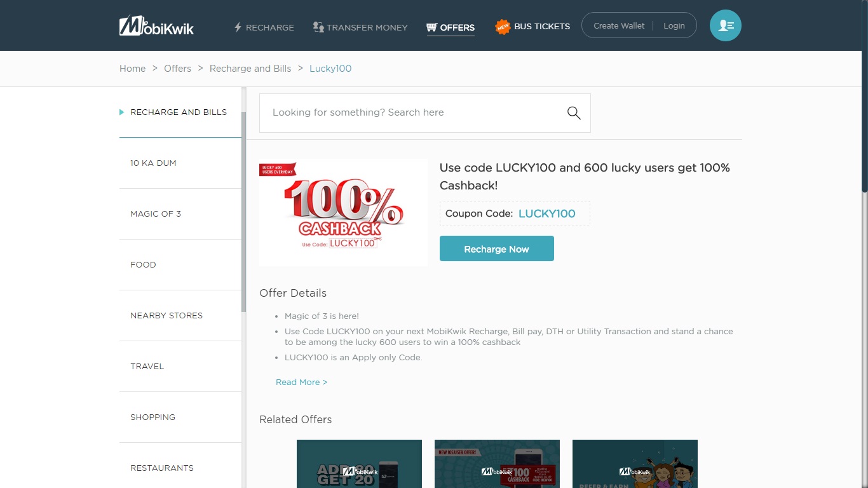The width and height of the screenshot is (868, 488).
Task: Click the Recharge lightning bolt icon
Action: [x=238, y=27]
